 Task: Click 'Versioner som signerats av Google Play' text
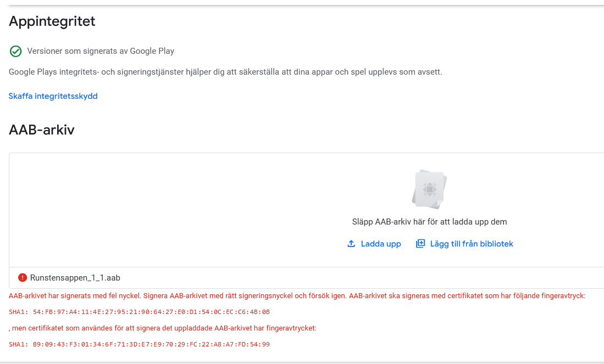[101, 51]
